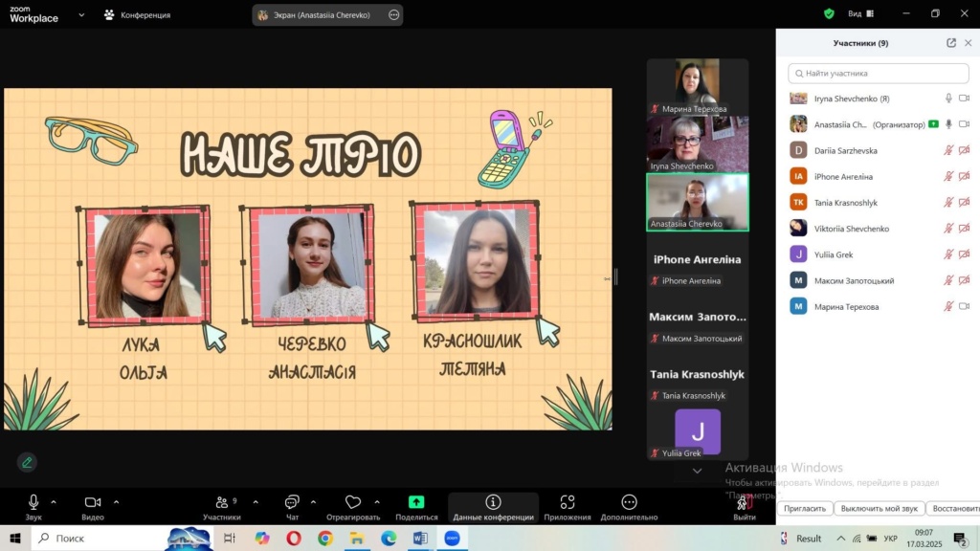This screenshot has width=980, height=551.
Task: Click the divider handle beside video strip
Action: tap(615, 276)
